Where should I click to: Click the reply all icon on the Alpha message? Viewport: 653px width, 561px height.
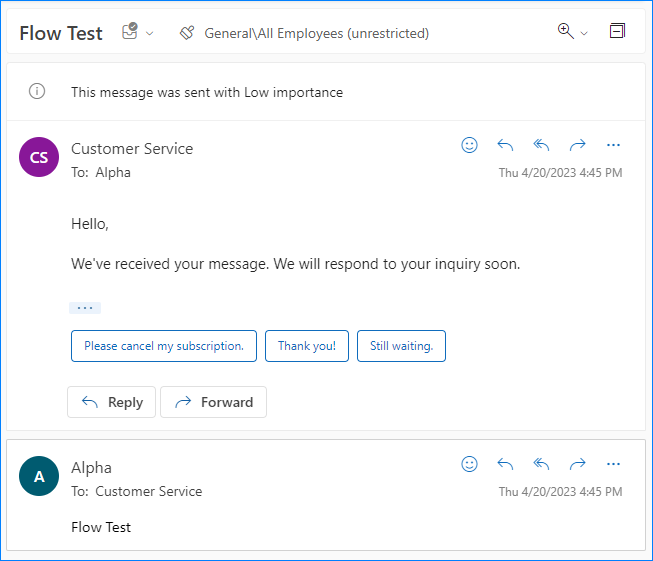point(541,464)
